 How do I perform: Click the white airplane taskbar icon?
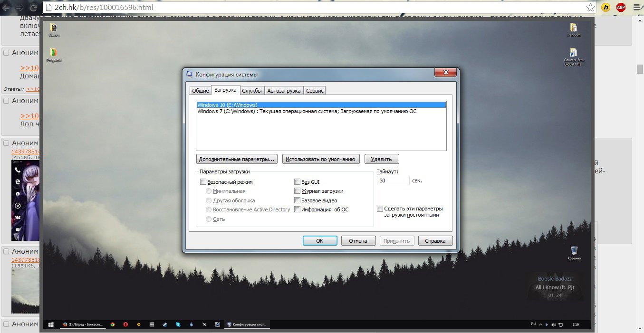(x=204, y=325)
